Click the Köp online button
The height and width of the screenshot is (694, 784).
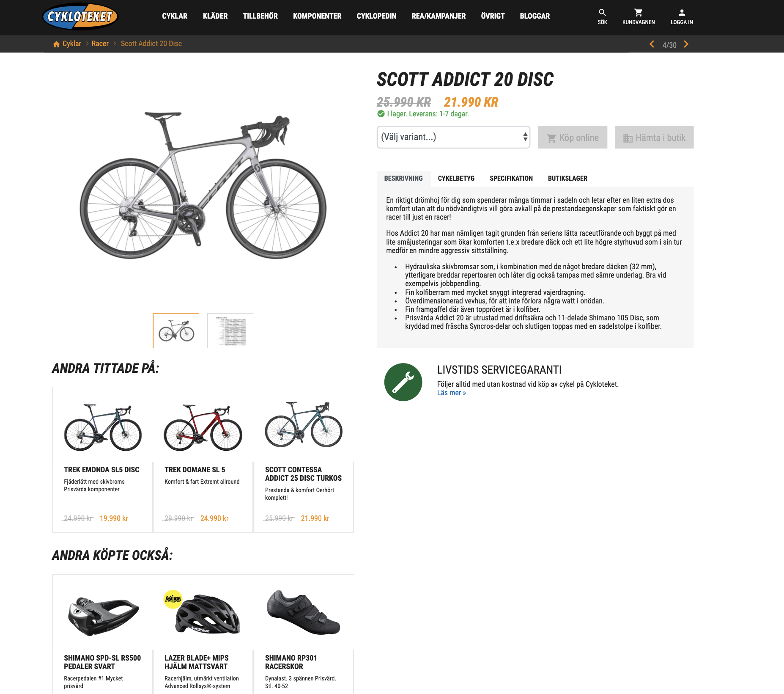[x=573, y=137]
